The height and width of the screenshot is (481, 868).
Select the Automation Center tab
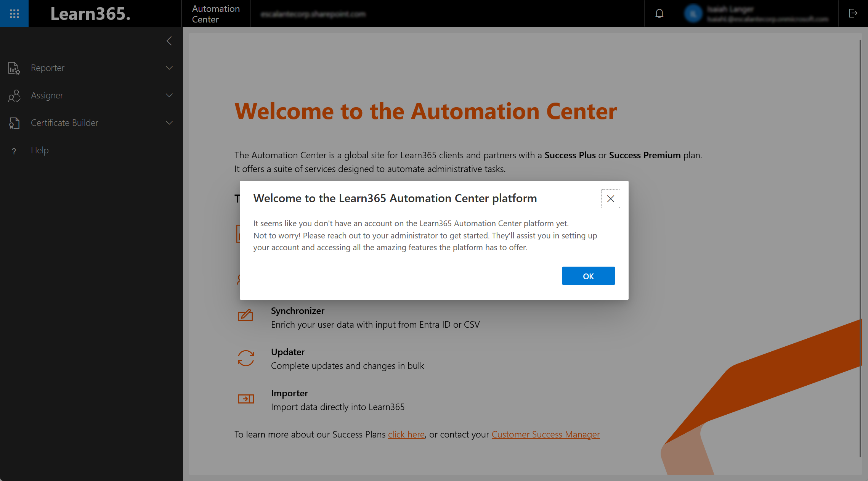coord(215,13)
